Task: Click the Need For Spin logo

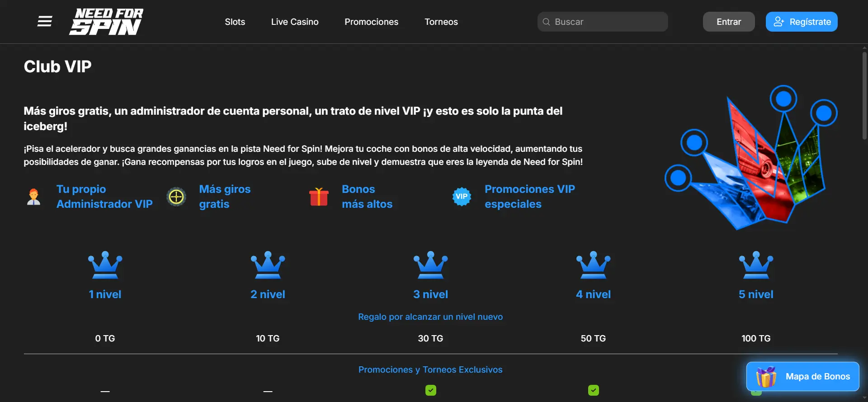Action: [x=106, y=22]
